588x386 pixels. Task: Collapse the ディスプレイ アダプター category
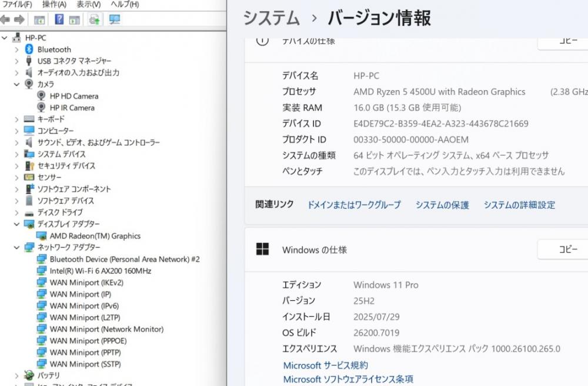16,224
